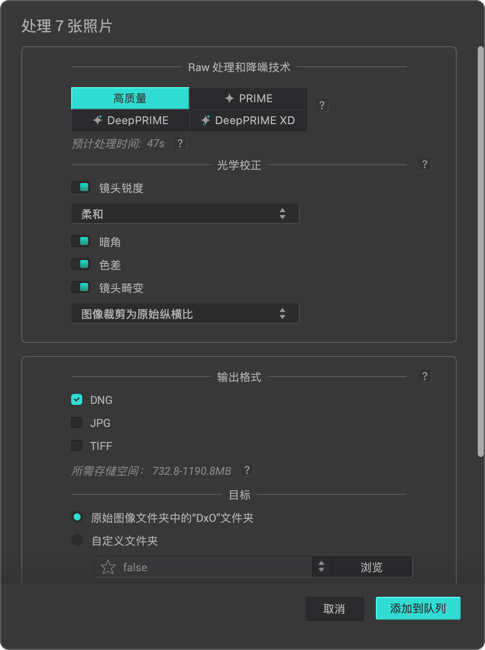Toggle 色差 correction off
The height and width of the screenshot is (650, 485).
tap(81, 264)
